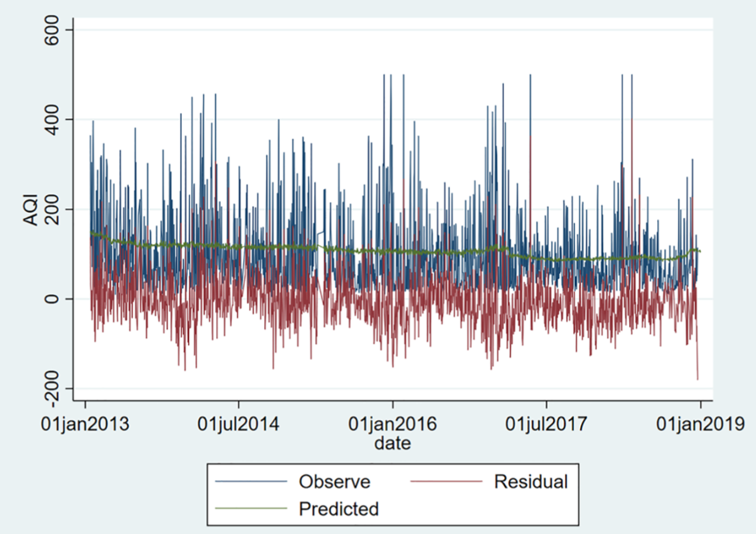Click the Observe legend label
The image size is (756, 534).
tap(334, 481)
